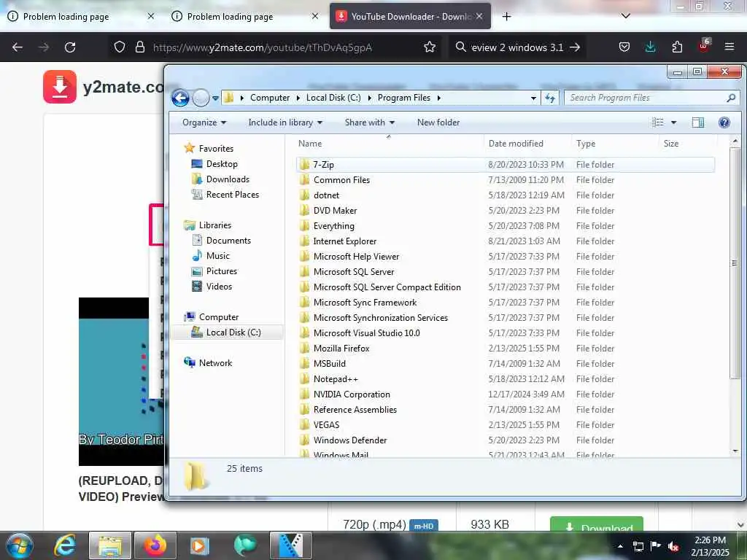Select Desktop under Favorites

[222, 164]
